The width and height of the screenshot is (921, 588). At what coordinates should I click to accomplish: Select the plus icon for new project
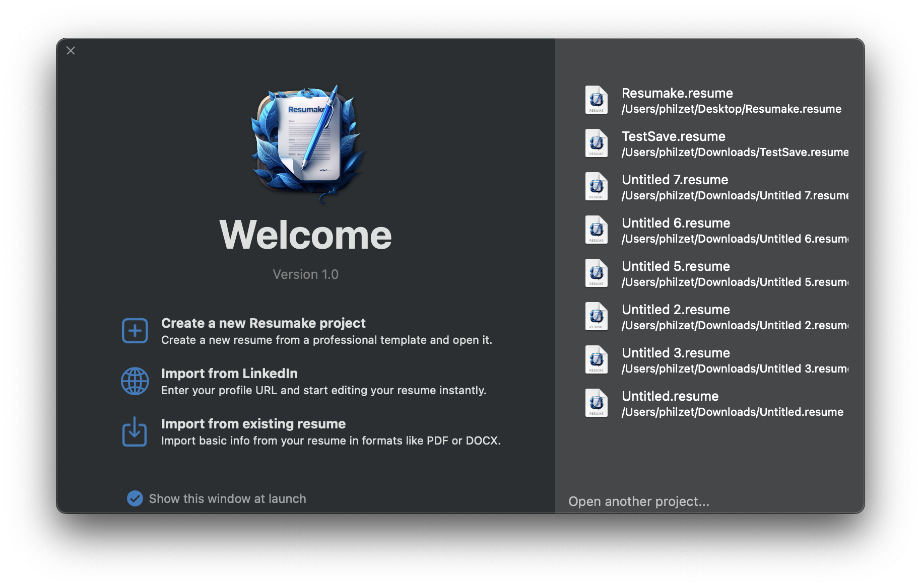point(135,330)
